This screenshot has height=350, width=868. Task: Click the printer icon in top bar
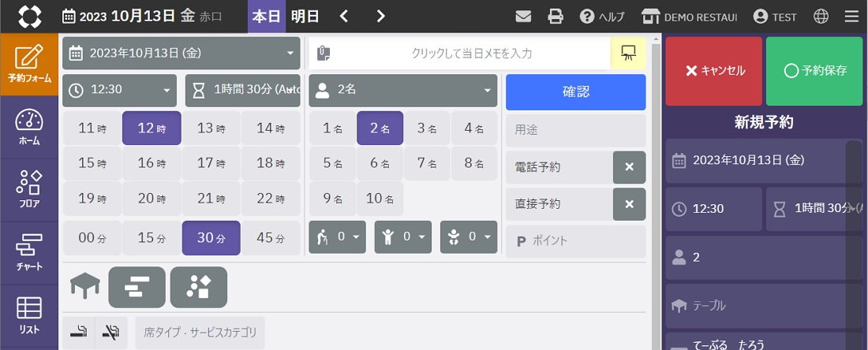coord(556,16)
